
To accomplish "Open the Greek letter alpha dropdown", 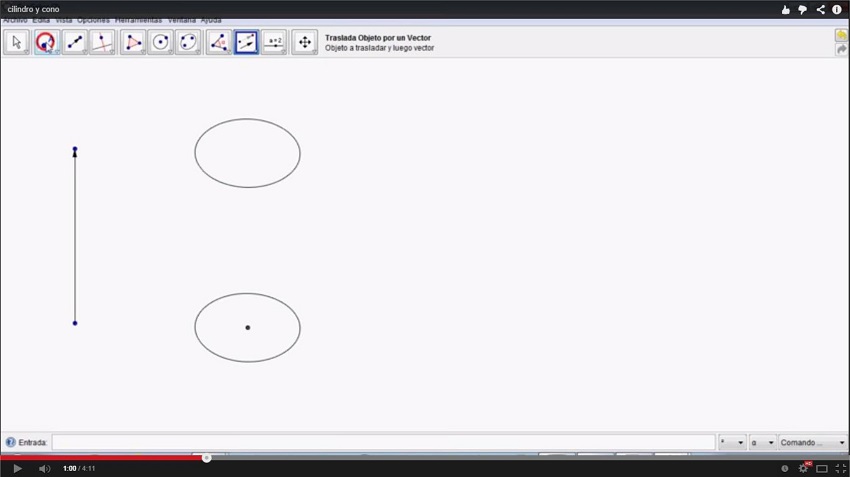I will coord(763,443).
